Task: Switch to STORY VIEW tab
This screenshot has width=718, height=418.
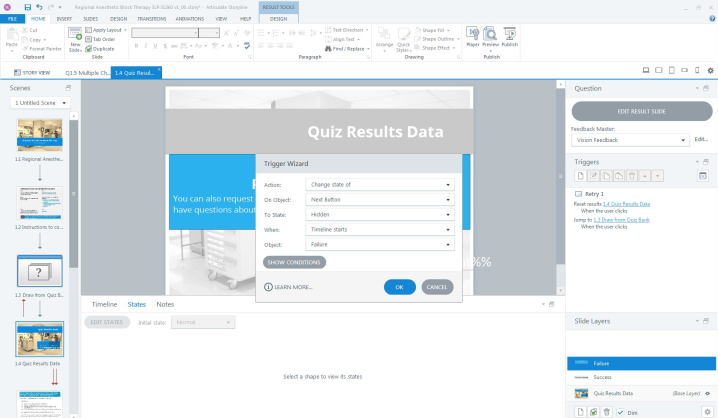Action: click(32, 72)
